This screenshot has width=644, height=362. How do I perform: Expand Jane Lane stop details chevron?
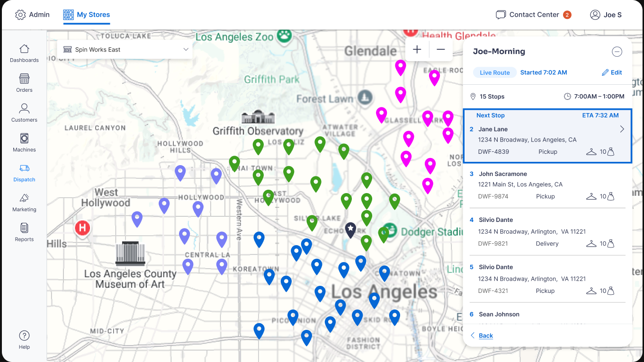(x=622, y=129)
